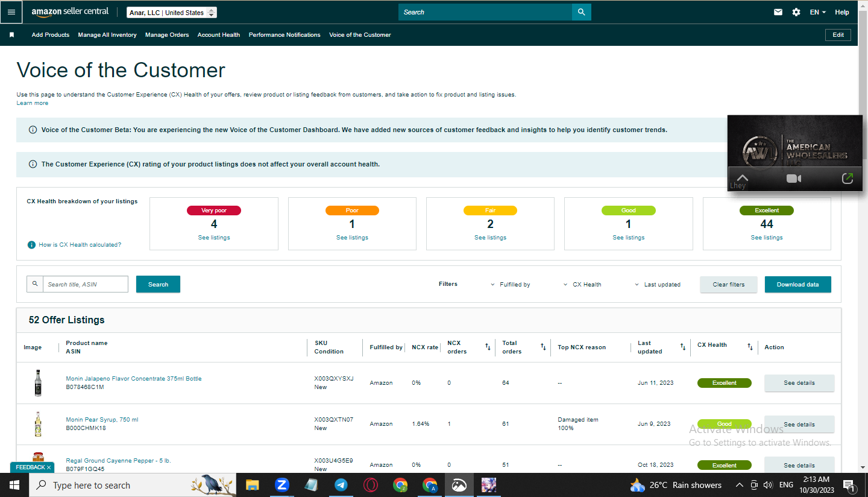Expand the Last updated filter dropdown
868x497 pixels.
658,285
